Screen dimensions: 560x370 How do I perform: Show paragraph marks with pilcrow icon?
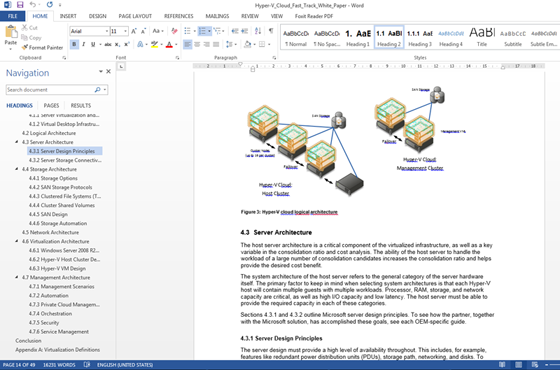[x=271, y=31]
